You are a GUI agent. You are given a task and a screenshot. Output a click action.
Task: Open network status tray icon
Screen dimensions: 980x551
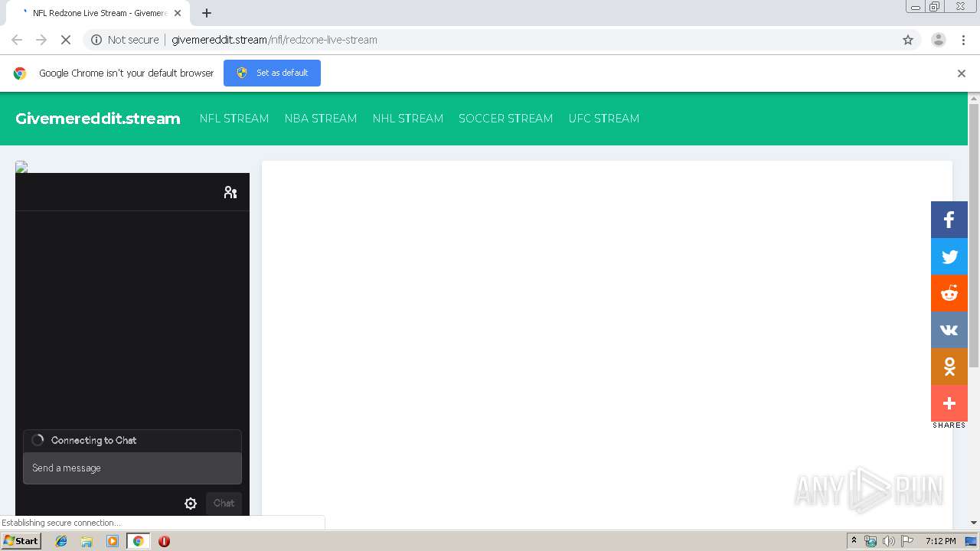click(x=871, y=541)
